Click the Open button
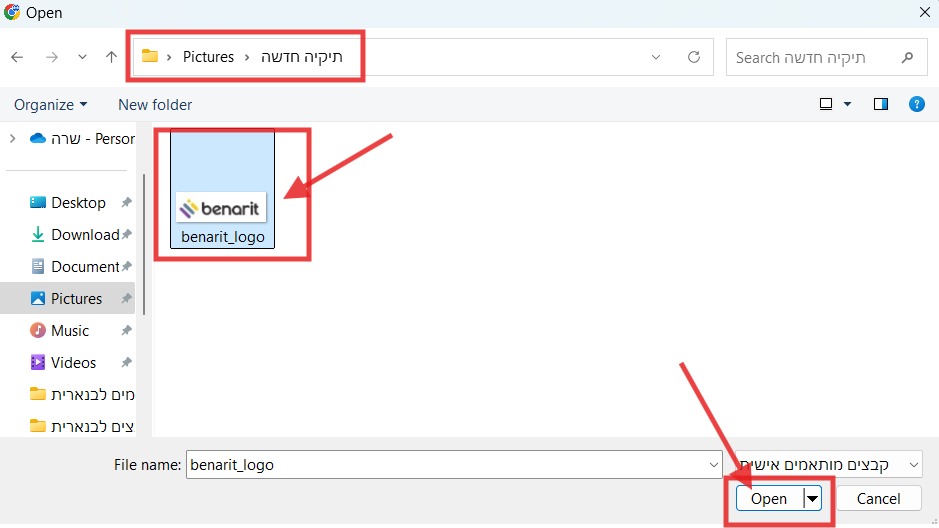Image resolution: width=939 pixels, height=528 pixels. (768, 499)
